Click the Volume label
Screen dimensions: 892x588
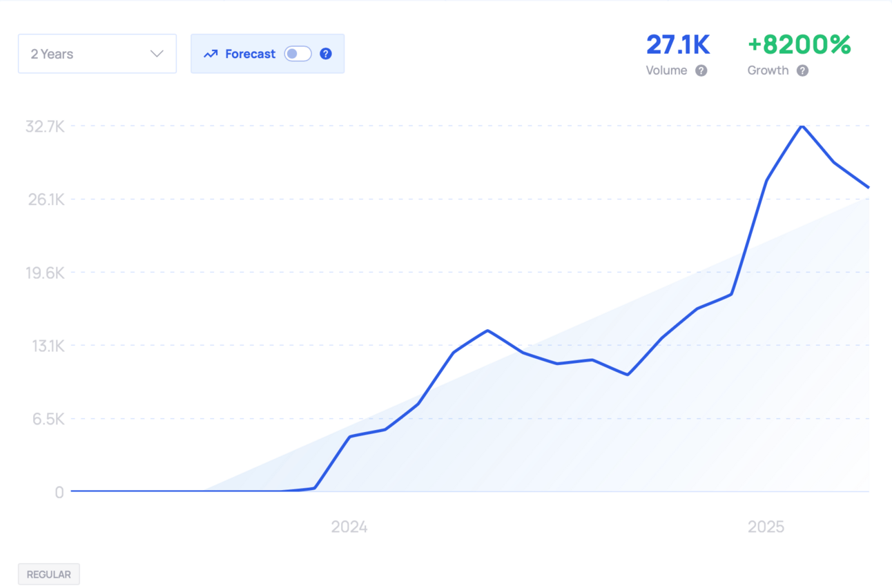tap(666, 70)
